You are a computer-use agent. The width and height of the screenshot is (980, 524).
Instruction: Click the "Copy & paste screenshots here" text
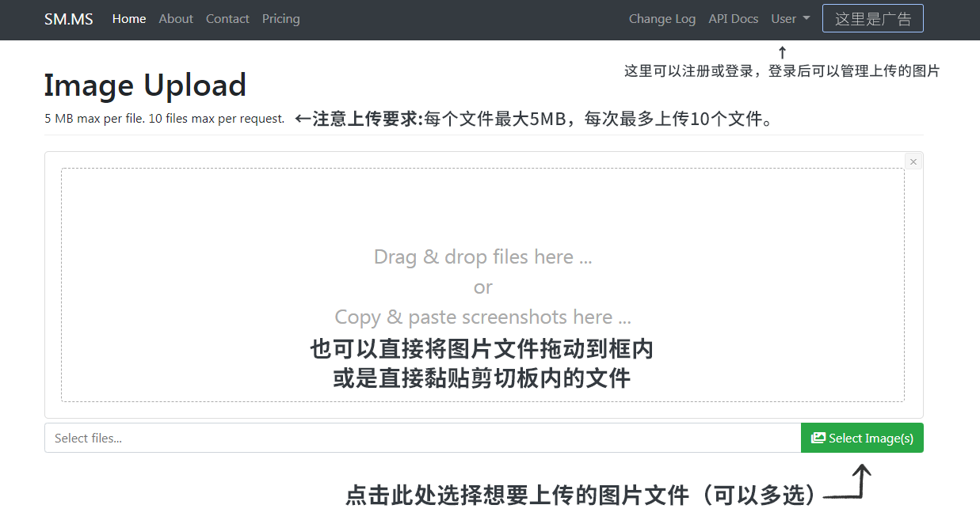(x=482, y=317)
